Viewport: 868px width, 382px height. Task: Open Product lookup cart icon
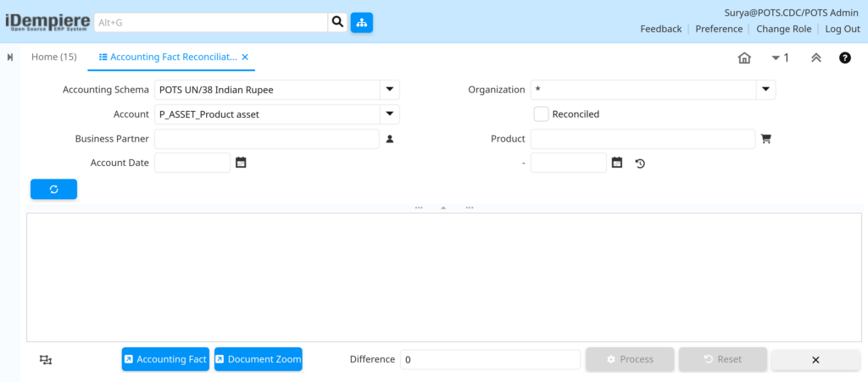tap(766, 139)
